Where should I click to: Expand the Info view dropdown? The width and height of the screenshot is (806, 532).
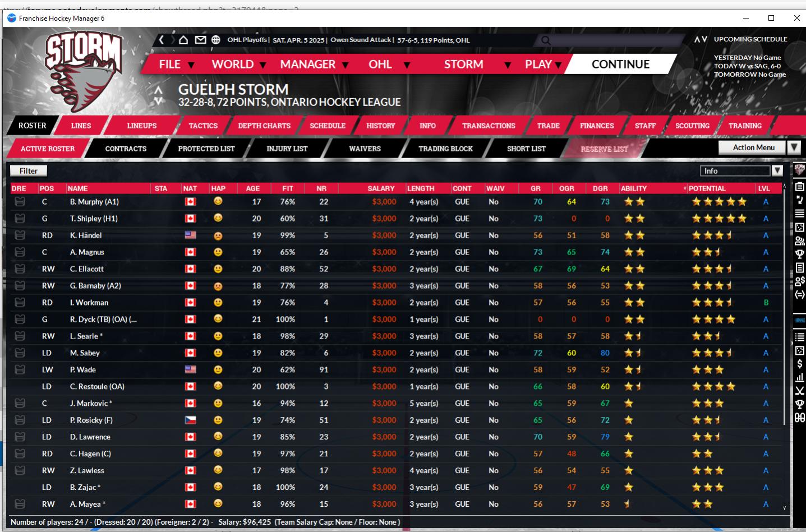coord(777,171)
